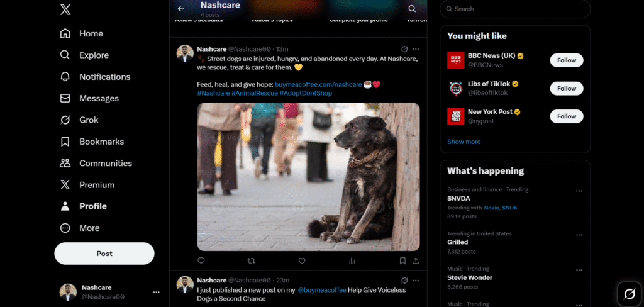
Task: Open options for $NVDA trend
Action: tap(579, 191)
